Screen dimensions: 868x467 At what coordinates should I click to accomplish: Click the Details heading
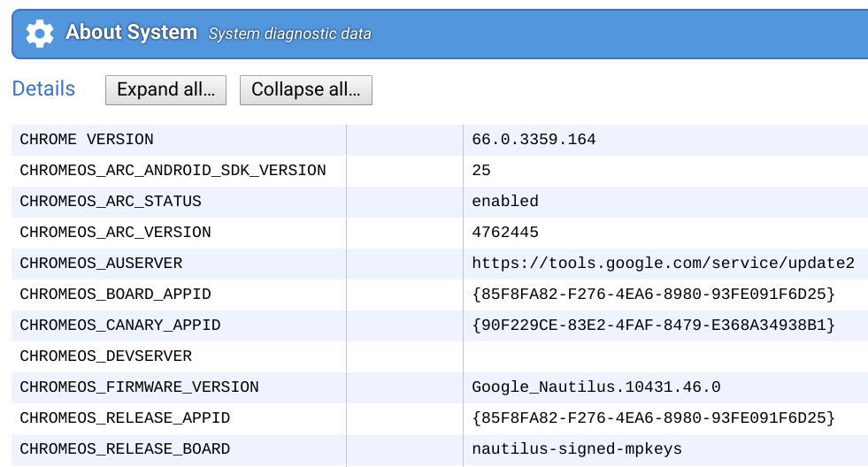[x=43, y=89]
